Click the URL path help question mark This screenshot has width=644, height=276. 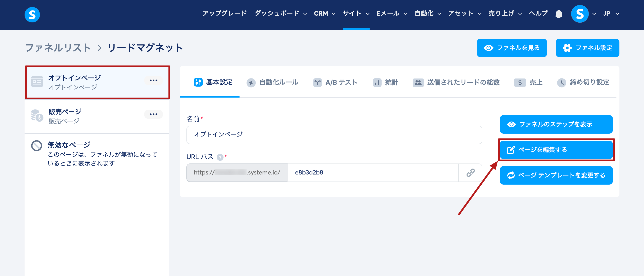coord(220,157)
